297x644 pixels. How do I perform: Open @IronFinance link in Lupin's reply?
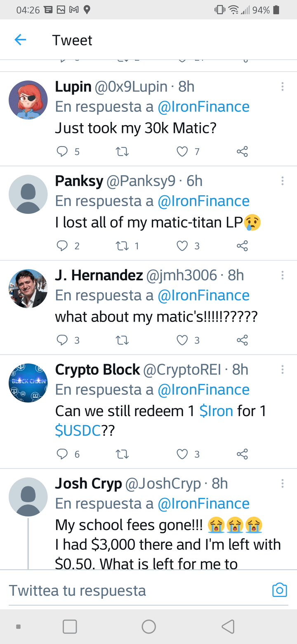[x=204, y=107]
